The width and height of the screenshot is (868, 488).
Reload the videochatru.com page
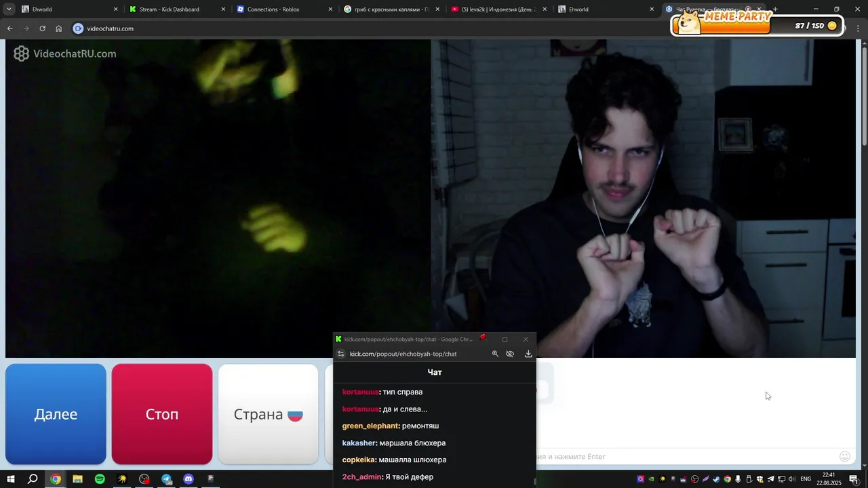point(42,28)
